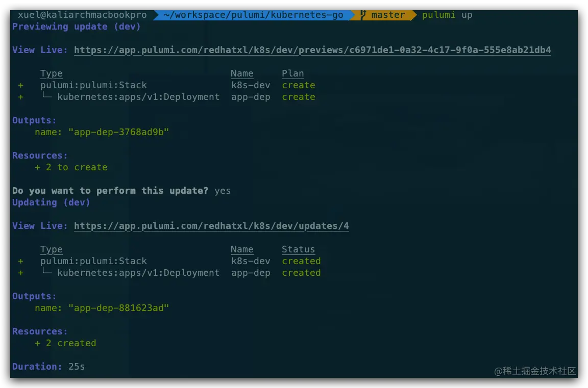Click '+ 2 created' resources summary

[x=65, y=343]
